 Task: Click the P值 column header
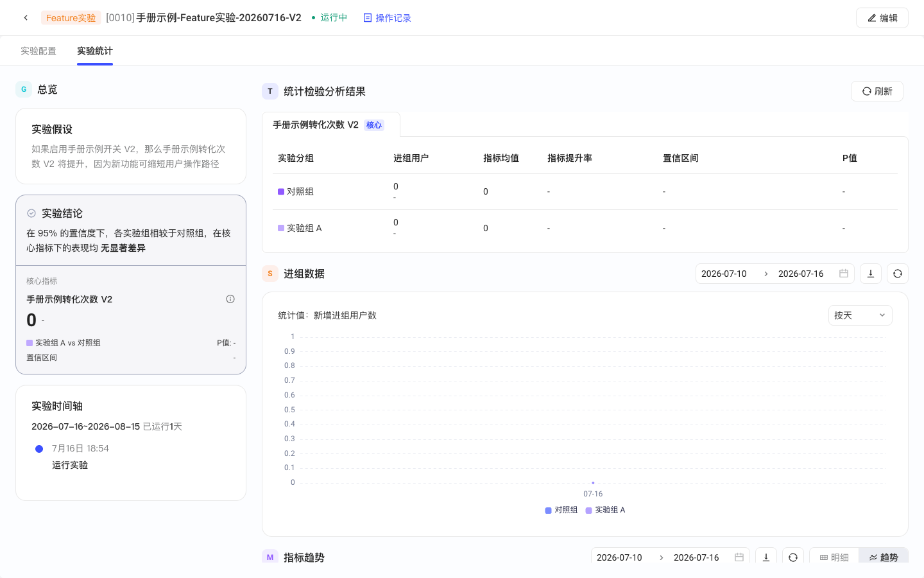coord(850,158)
